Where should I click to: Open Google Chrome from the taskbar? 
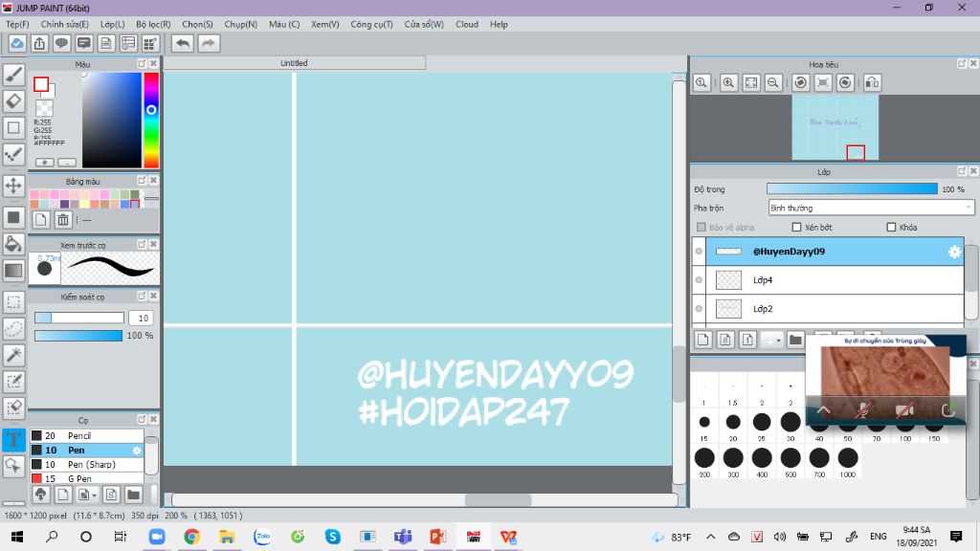click(191, 537)
